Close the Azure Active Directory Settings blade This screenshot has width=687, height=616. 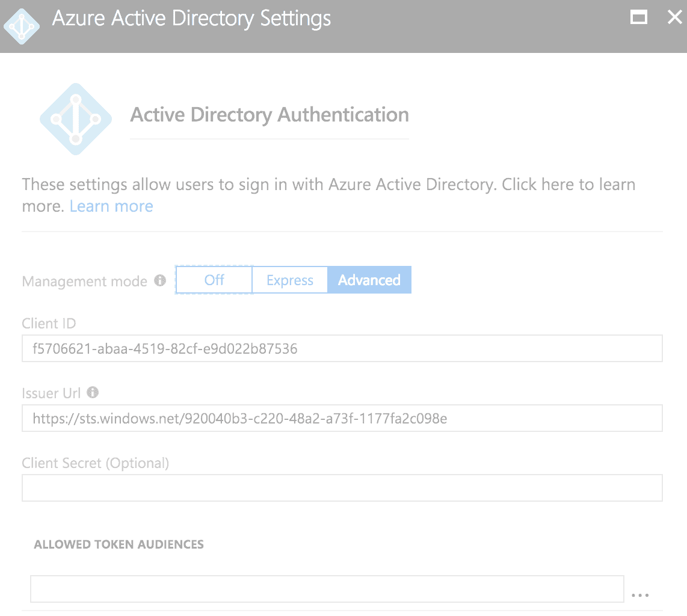click(x=675, y=17)
